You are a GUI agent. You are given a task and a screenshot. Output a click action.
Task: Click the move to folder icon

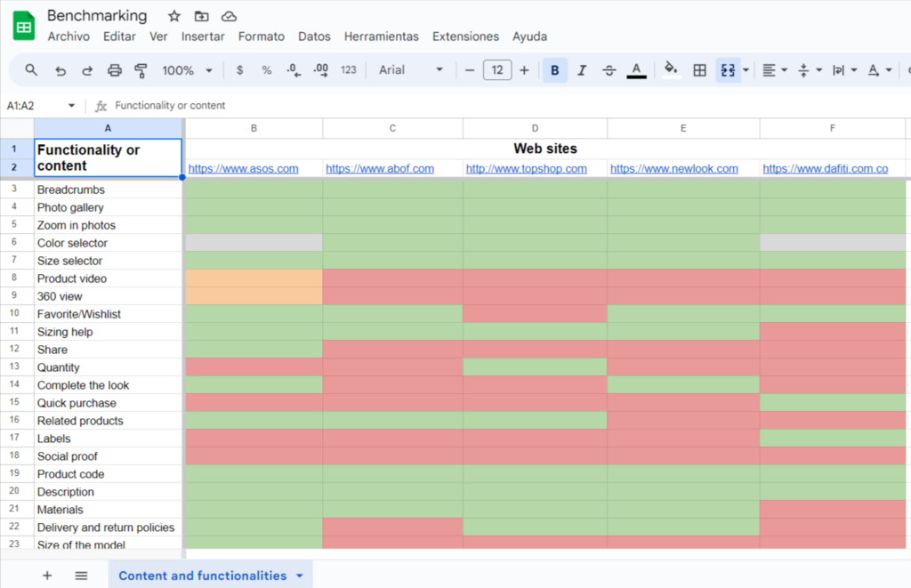click(202, 16)
